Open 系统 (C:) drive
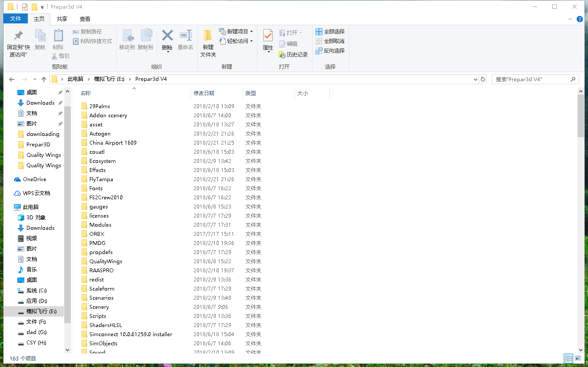Viewport: 588px width, 367px height. [36, 291]
